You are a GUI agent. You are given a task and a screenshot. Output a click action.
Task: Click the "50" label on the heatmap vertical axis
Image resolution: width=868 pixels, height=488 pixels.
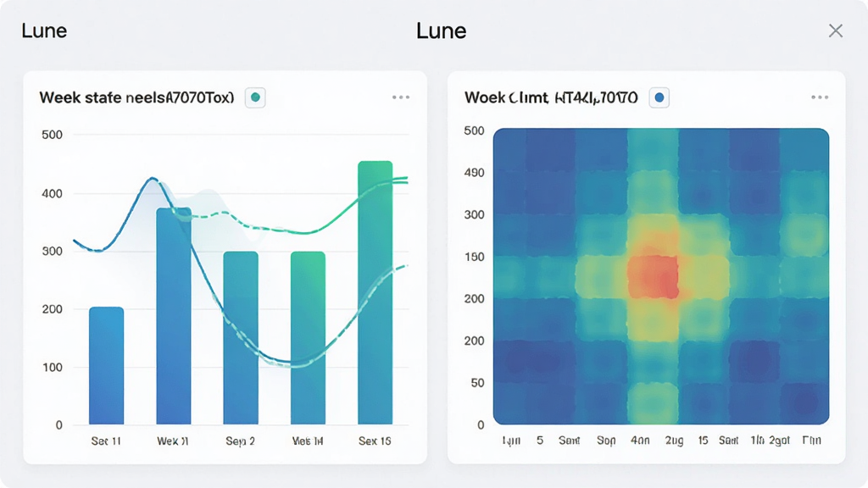[x=477, y=383]
